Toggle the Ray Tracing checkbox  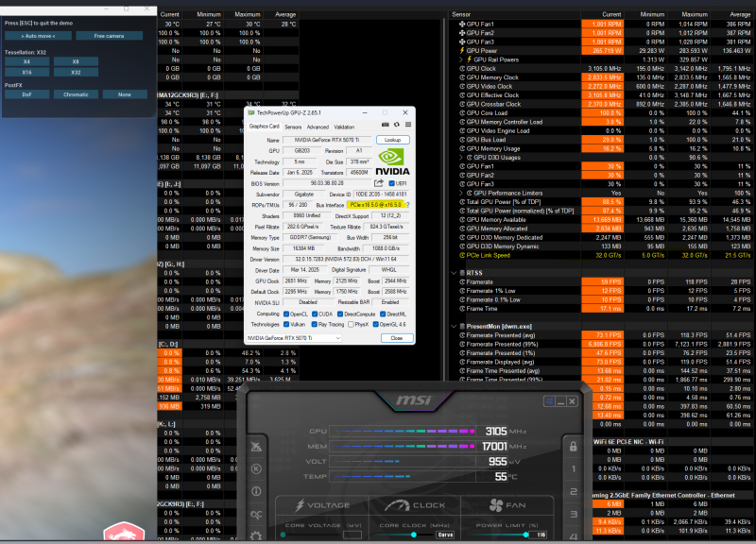tap(315, 324)
